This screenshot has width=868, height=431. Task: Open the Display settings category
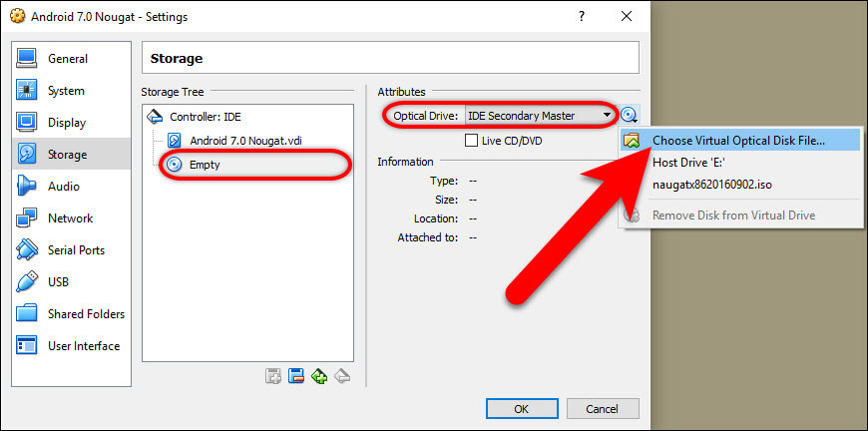(71, 123)
